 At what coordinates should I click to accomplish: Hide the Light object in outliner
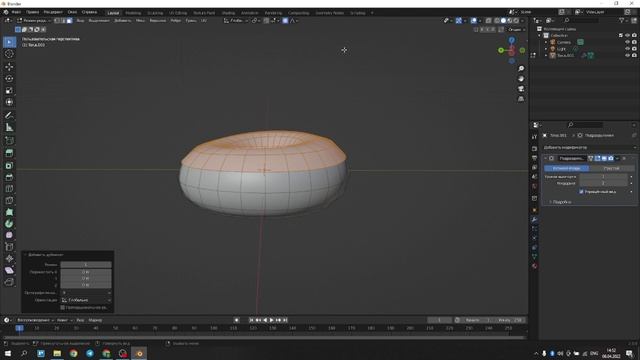pos(628,49)
